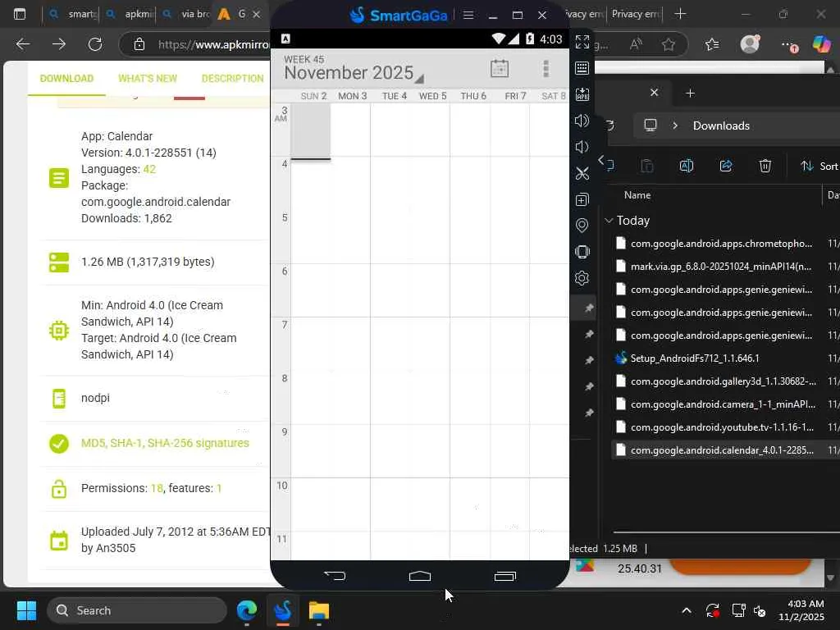This screenshot has height=630, width=840.
Task: Open Microsoft Edge from taskbar
Action: tap(247, 610)
